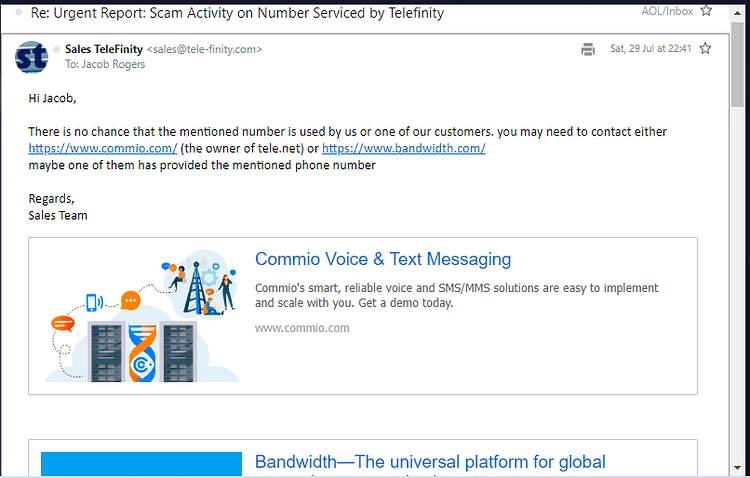Click the sender name Sales TeleFinity

point(104,49)
